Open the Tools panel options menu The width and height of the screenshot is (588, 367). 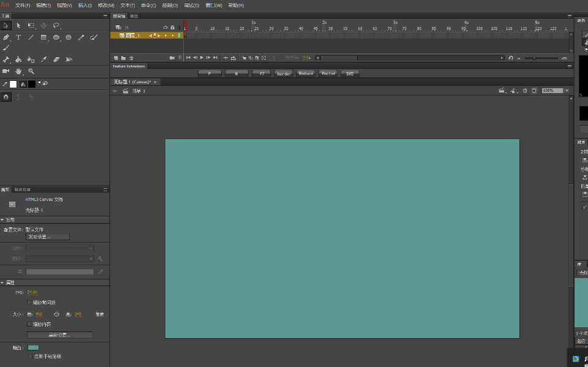pos(105,16)
